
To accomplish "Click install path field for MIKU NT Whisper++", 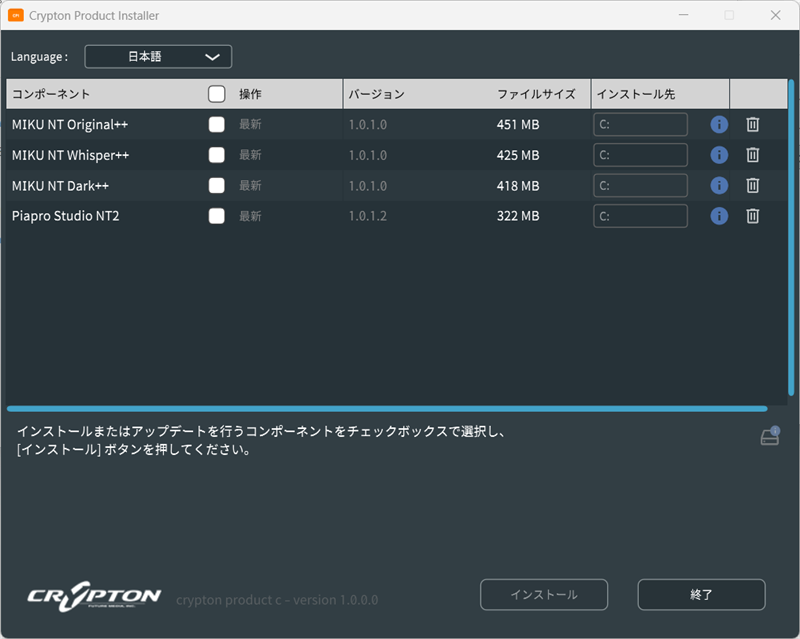I will point(640,155).
